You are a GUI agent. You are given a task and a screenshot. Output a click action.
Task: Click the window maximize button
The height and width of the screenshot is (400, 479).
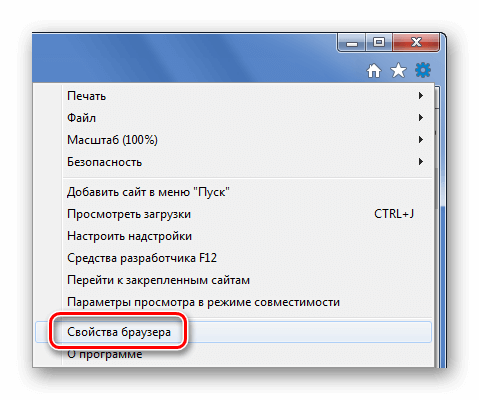pos(379,43)
